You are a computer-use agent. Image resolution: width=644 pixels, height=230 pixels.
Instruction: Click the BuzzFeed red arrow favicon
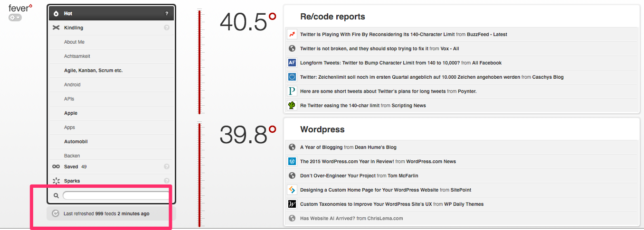tap(292, 34)
